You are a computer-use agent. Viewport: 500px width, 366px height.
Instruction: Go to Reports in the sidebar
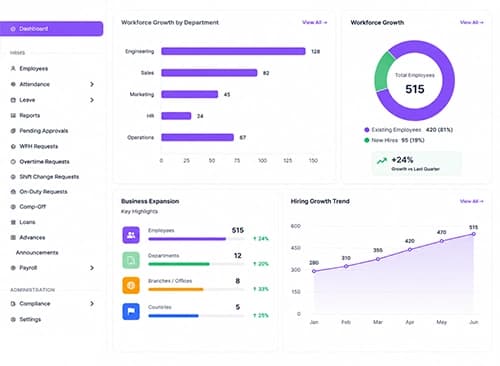point(30,116)
